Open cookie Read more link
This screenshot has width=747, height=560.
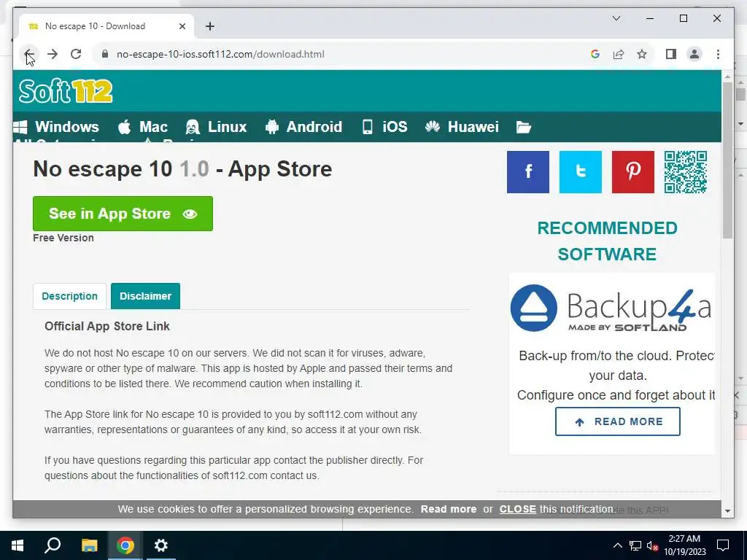(x=449, y=509)
